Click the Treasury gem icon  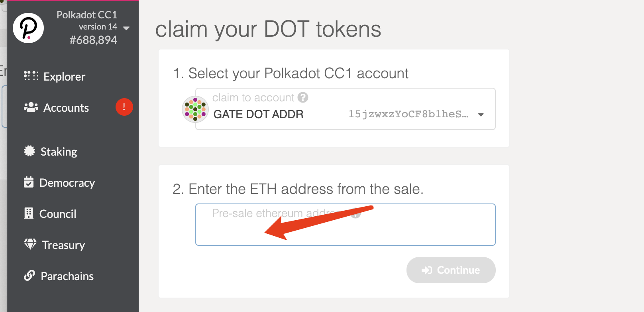click(30, 244)
